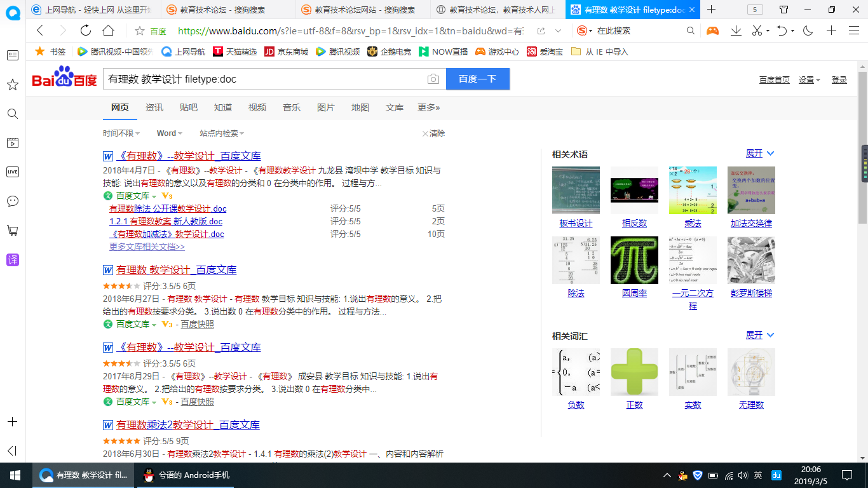Click the undo closed tab icon
The height and width of the screenshot is (488, 868).
click(x=782, y=30)
